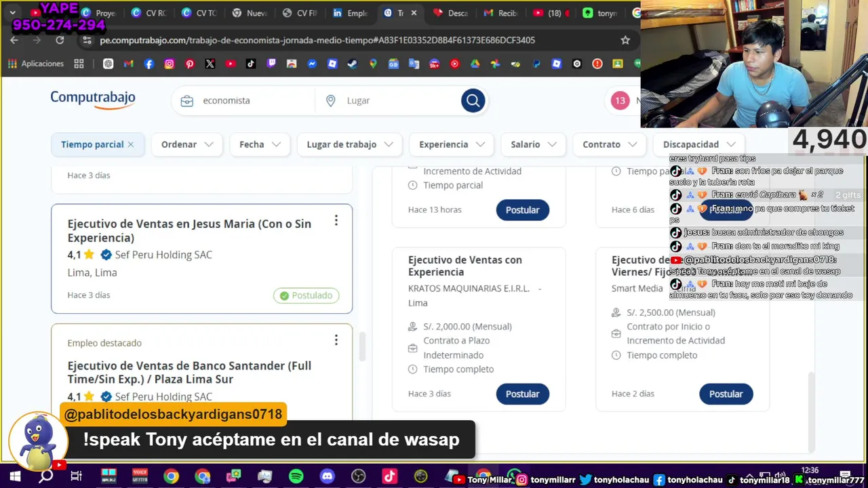This screenshot has width=868, height=488.
Task: Expand the Lugar de trabajo dropdown
Action: click(350, 144)
